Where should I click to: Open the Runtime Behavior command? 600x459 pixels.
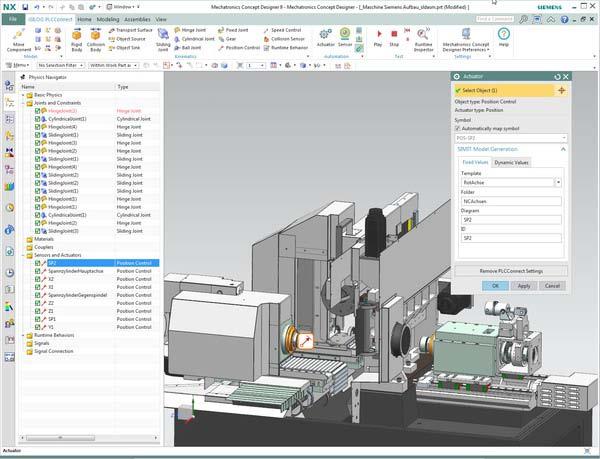coord(286,48)
